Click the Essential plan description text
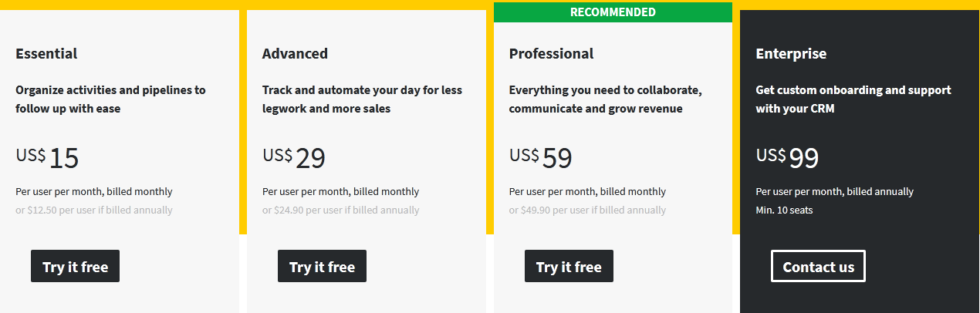This screenshot has height=313, width=980. (110, 99)
